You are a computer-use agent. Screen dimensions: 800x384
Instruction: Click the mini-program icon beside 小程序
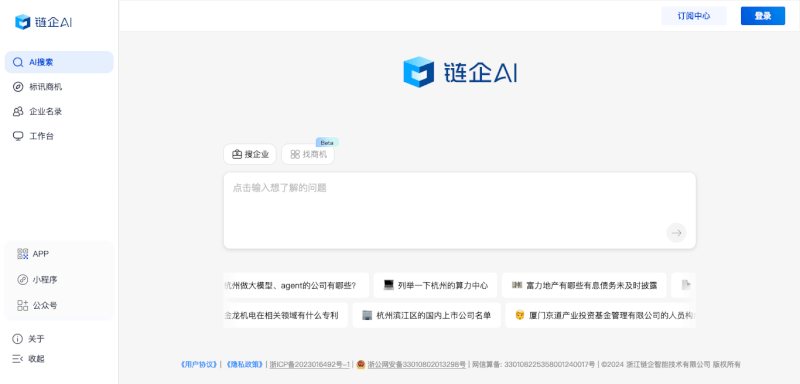22,279
